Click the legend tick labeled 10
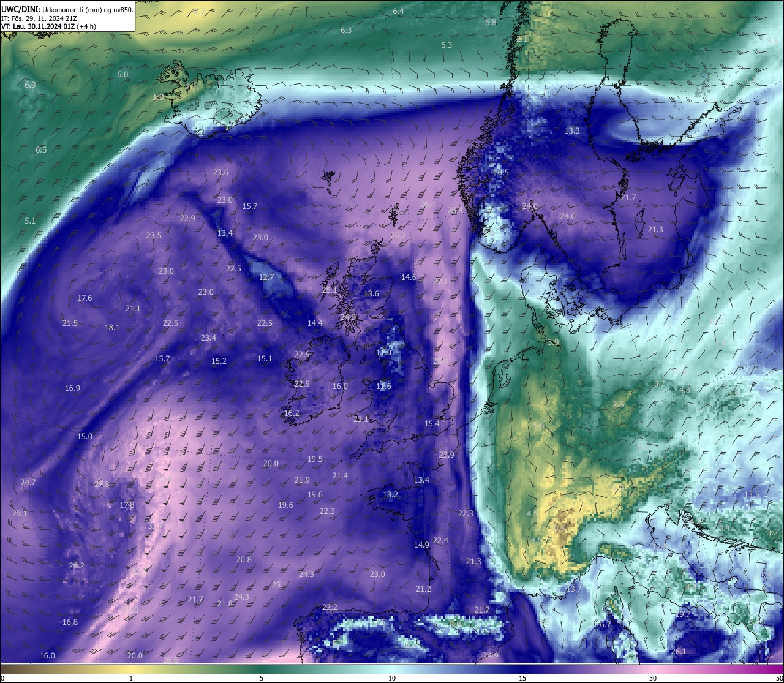 coord(392,678)
